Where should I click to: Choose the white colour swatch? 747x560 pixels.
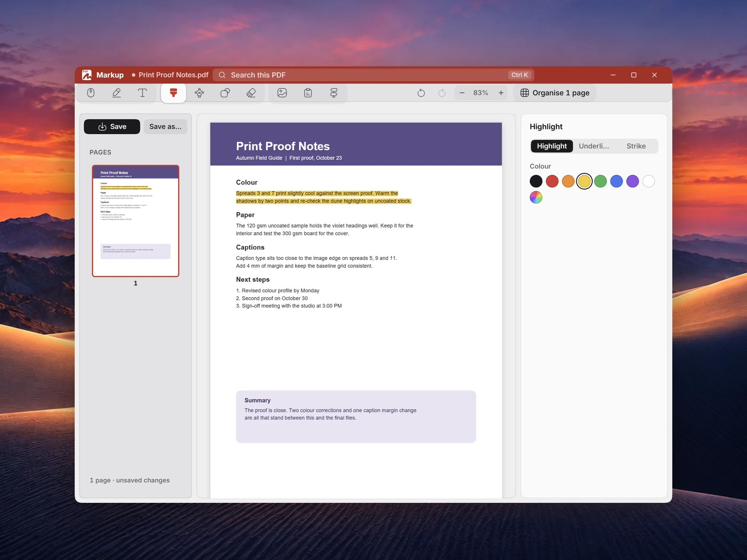point(649,181)
